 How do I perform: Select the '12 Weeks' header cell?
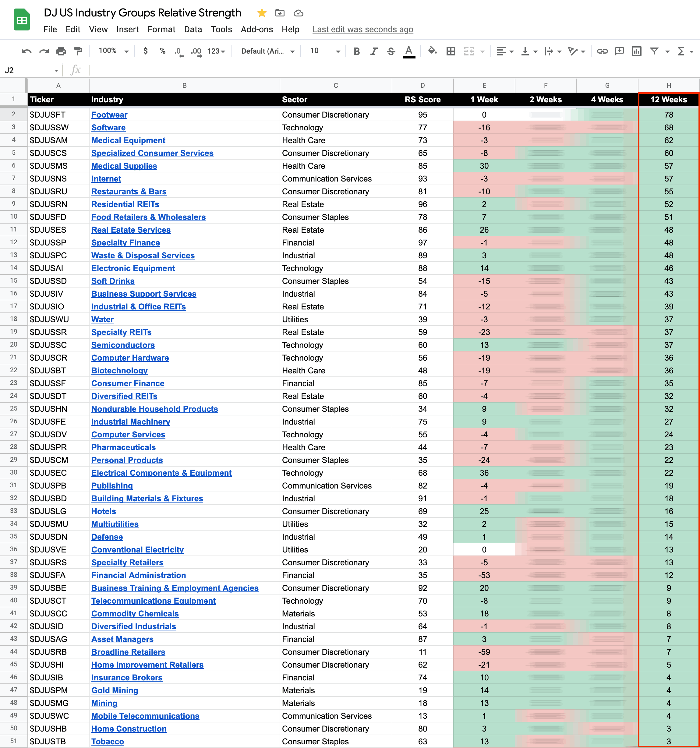[x=668, y=100]
